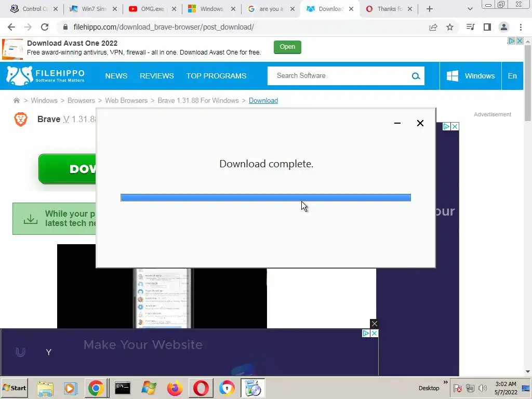Screen dimensions: 532x399
Task: Click the page vertical scrollbar
Action: (x=528, y=83)
